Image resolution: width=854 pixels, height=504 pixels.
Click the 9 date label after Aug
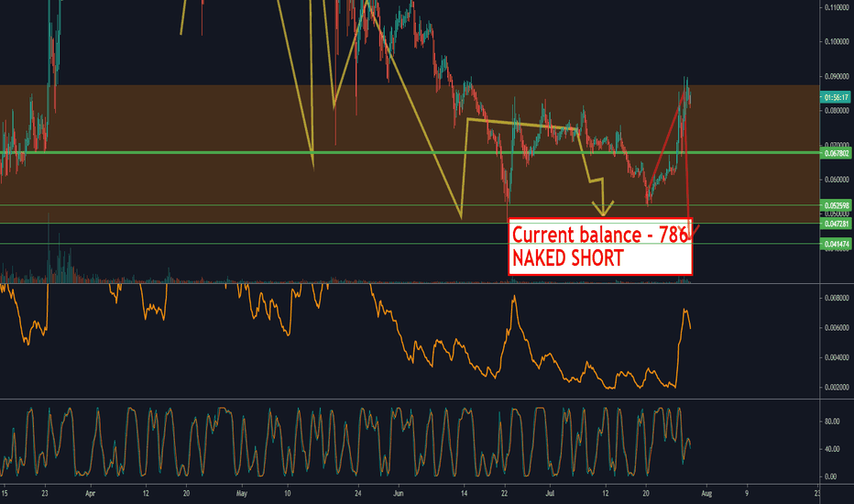click(747, 494)
